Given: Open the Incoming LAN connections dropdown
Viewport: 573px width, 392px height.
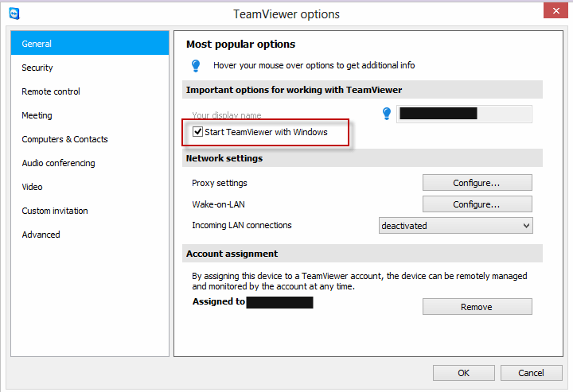Looking at the screenshot, I should pyautogui.click(x=455, y=226).
